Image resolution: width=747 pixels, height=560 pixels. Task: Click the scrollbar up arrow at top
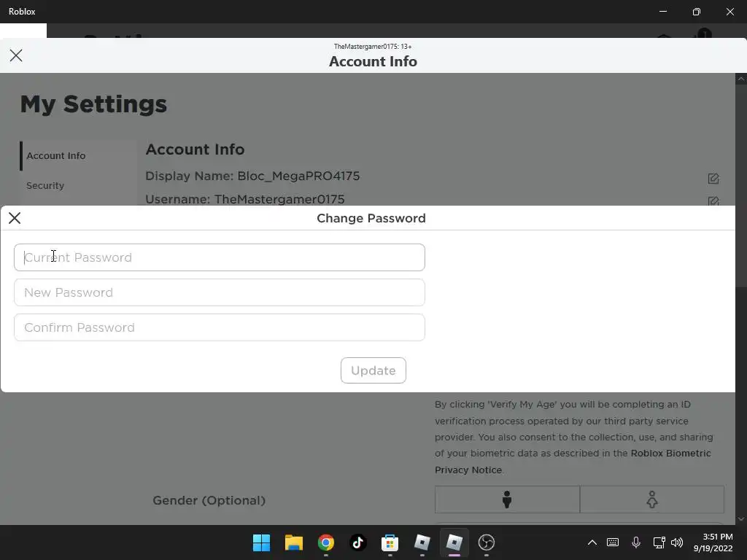click(x=741, y=79)
